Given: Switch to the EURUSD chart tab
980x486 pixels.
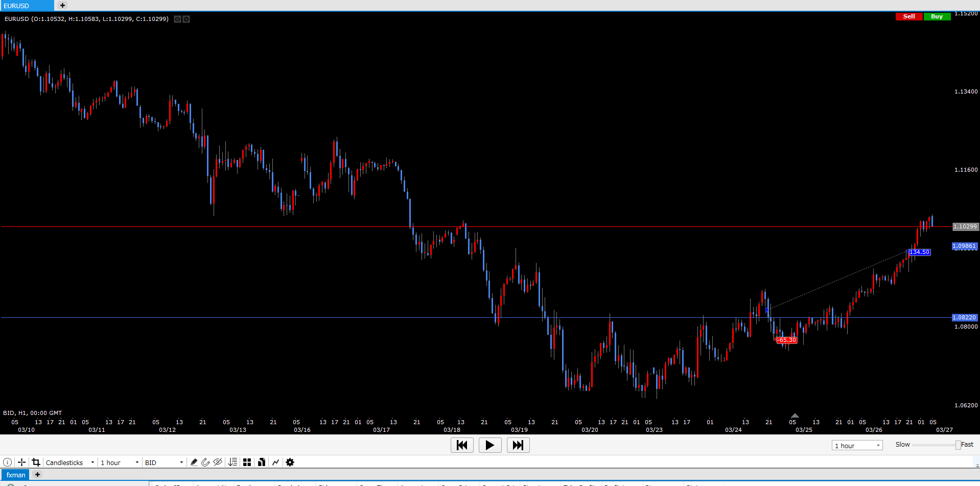Looking at the screenshot, I should pos(27,6).
